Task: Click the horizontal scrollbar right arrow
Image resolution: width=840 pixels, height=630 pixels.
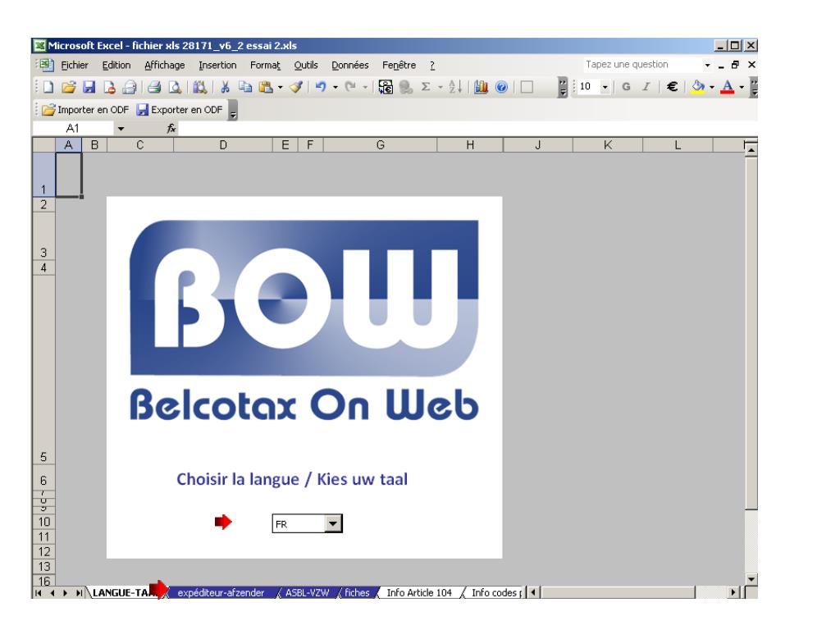Action: tap(733, 592)
